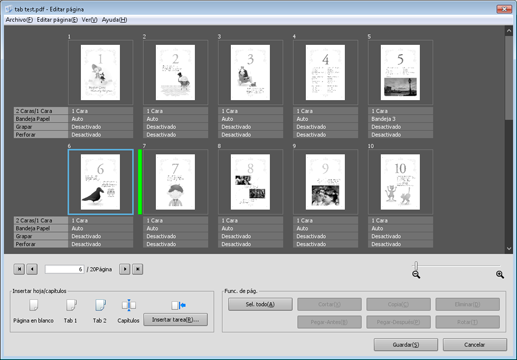Click the Sel. todo button
Screen dimensions: 517x360
coord(260,304)
